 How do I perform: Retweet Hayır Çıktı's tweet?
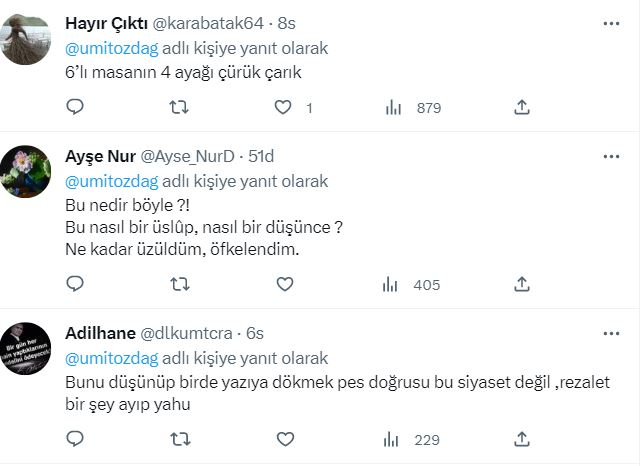pyautogui.click(x=180, y=107)
